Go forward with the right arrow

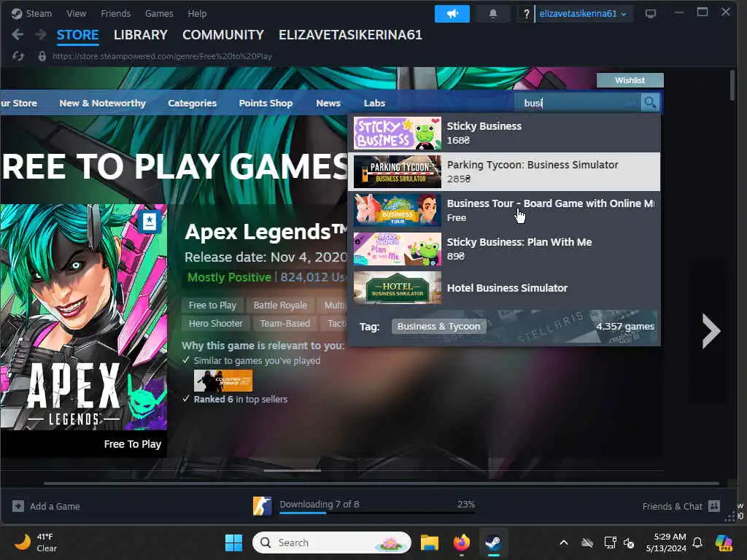click(41, 34)
